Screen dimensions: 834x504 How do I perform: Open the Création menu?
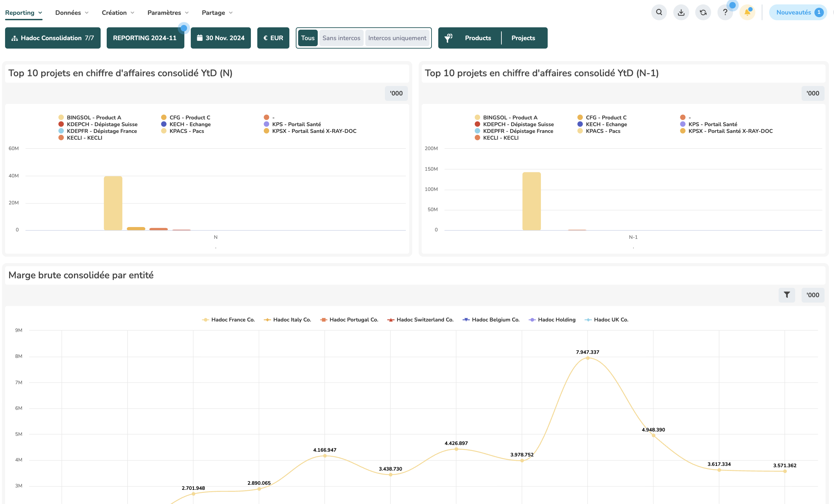pyautogui.click(x=118, y=13)
